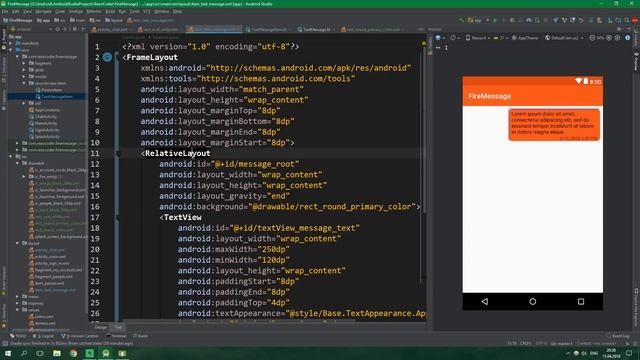Open Search Everywhere magnifier icon

[x=627, y=20]
